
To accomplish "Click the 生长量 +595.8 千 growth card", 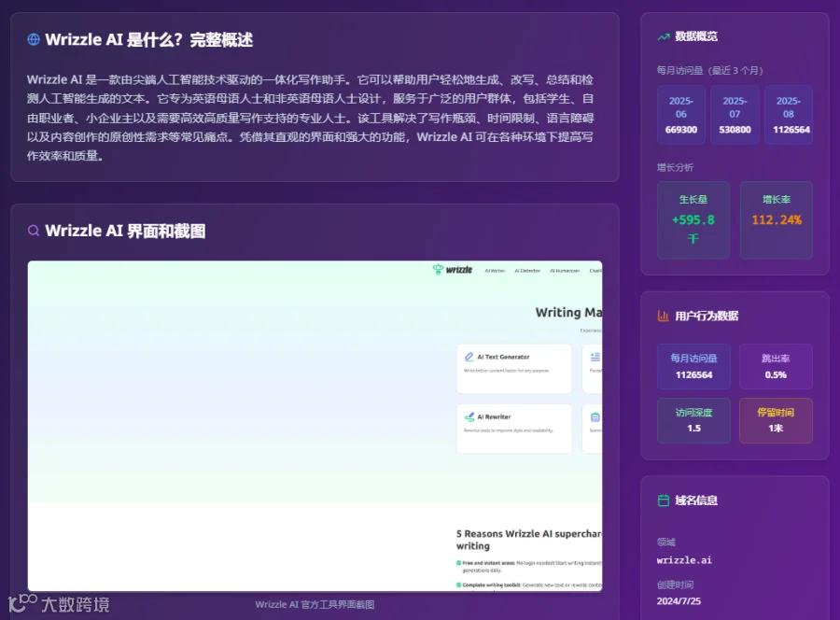I will pyautogui.click(x=693, y=220).
